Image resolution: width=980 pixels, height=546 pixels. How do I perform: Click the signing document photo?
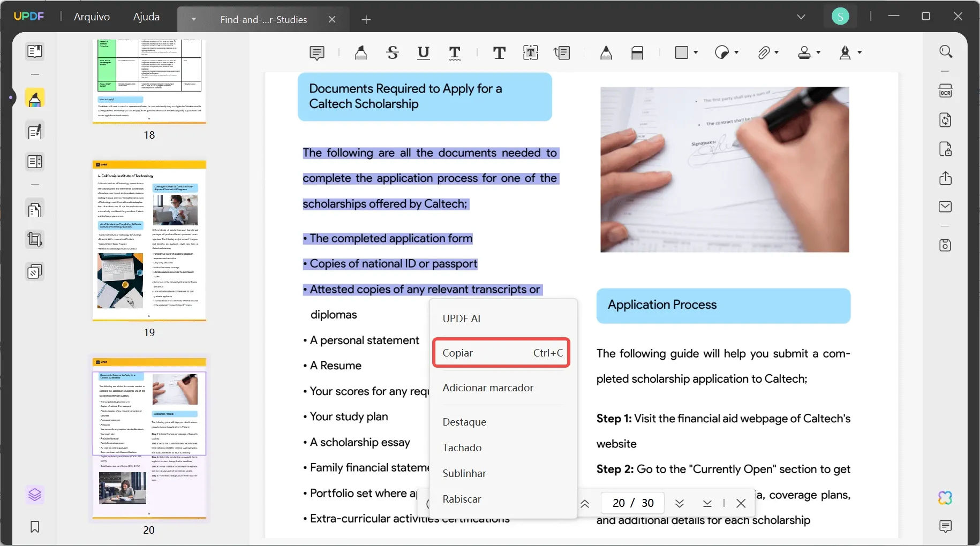point(725,169)
